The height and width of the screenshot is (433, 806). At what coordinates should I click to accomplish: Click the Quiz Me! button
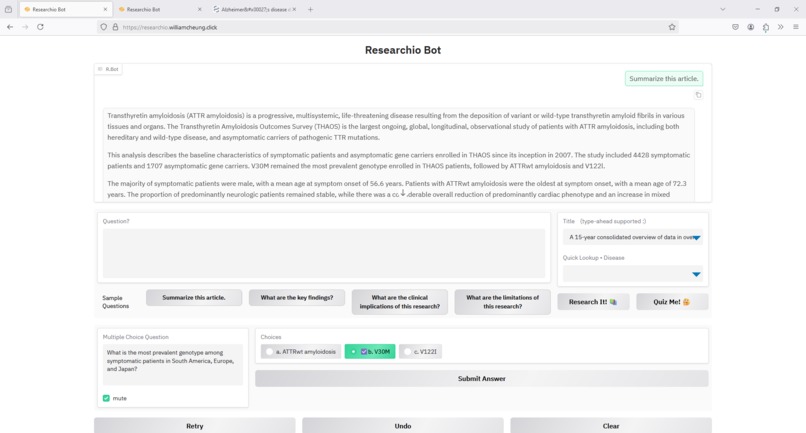[672, 302]
